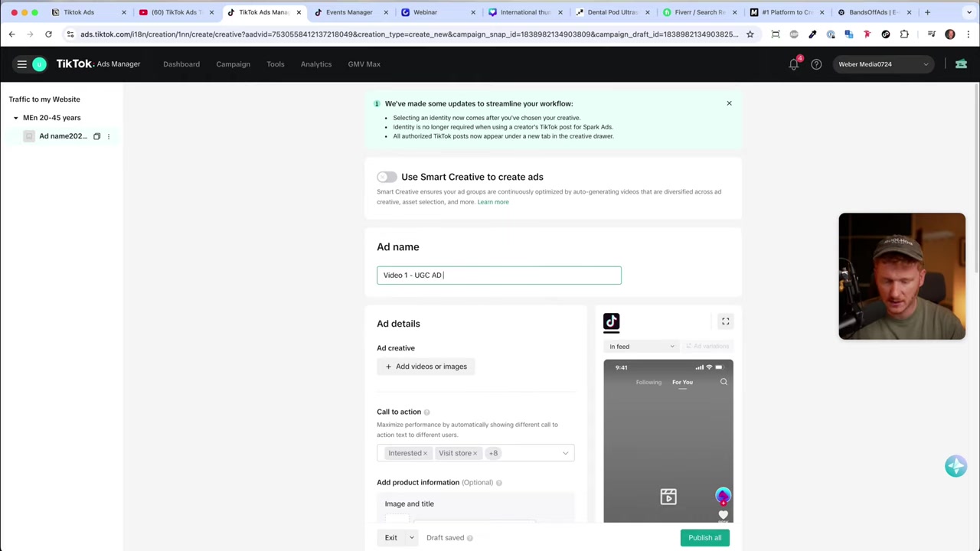
Task: Click the Call to action info icon
Action: tap(426, 412)
